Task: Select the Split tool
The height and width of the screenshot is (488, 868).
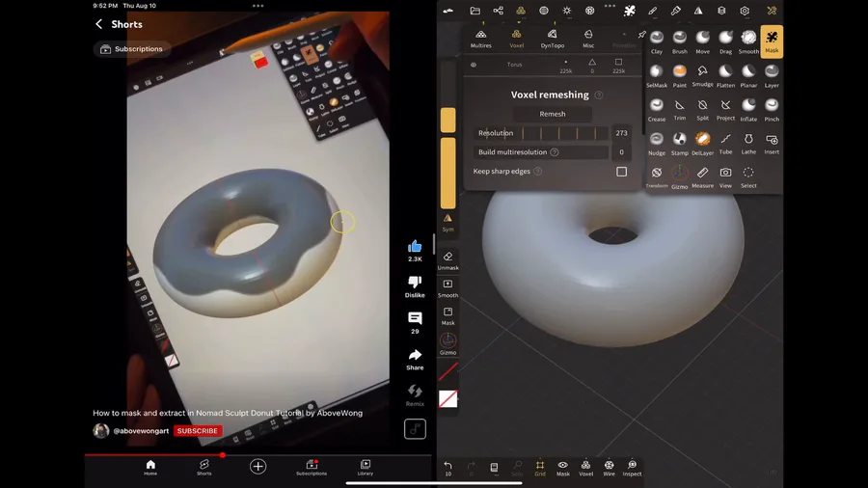Action: click(702, 110)
